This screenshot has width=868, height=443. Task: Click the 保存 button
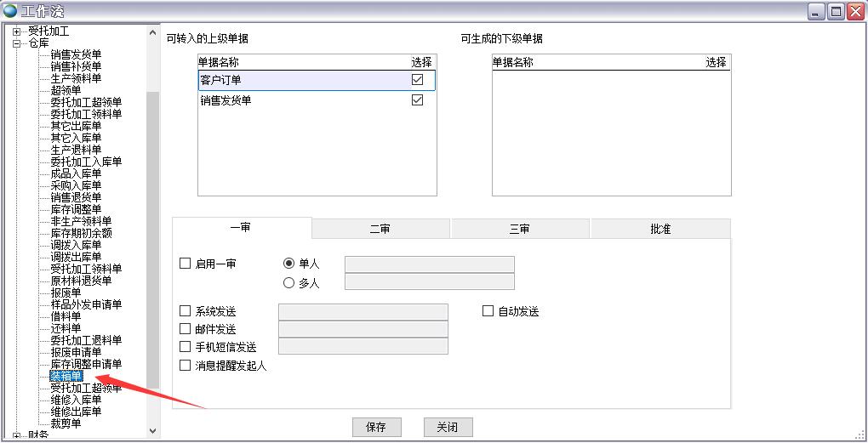coord(376,427)
